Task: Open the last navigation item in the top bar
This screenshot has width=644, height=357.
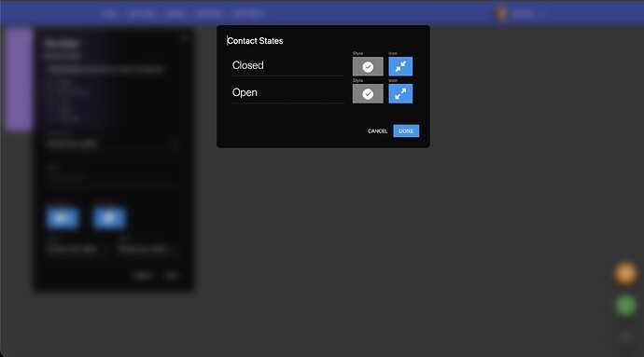Action: (x=246, y=14)
